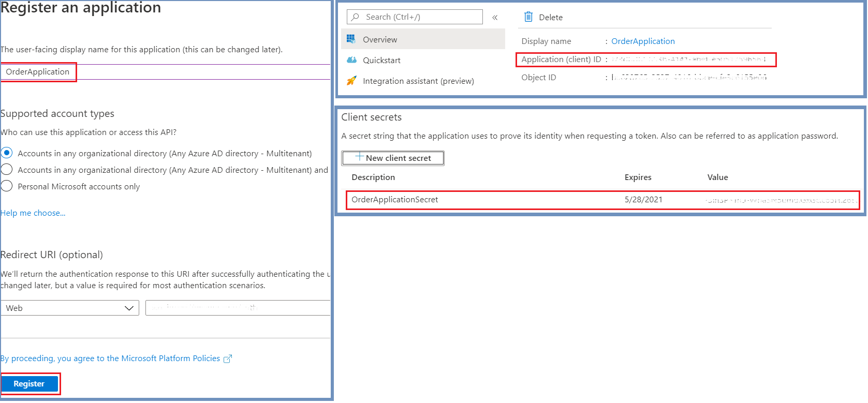Click the Application (client) ID value

(688, 59)
